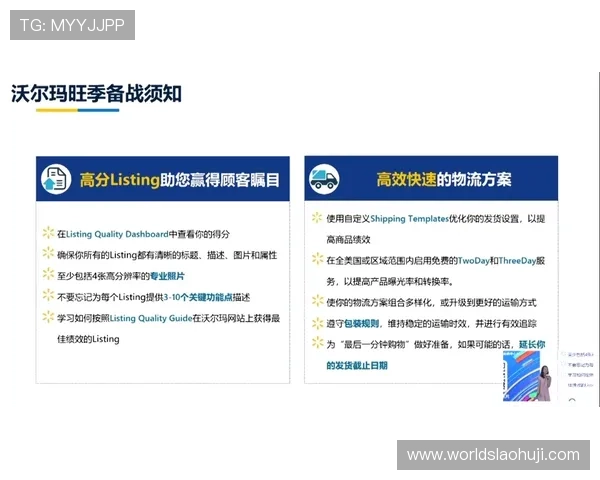This screenshot has width=600, height=480.
Task: Click the ThreeDay highlighted text
Action: pos(517,261)
